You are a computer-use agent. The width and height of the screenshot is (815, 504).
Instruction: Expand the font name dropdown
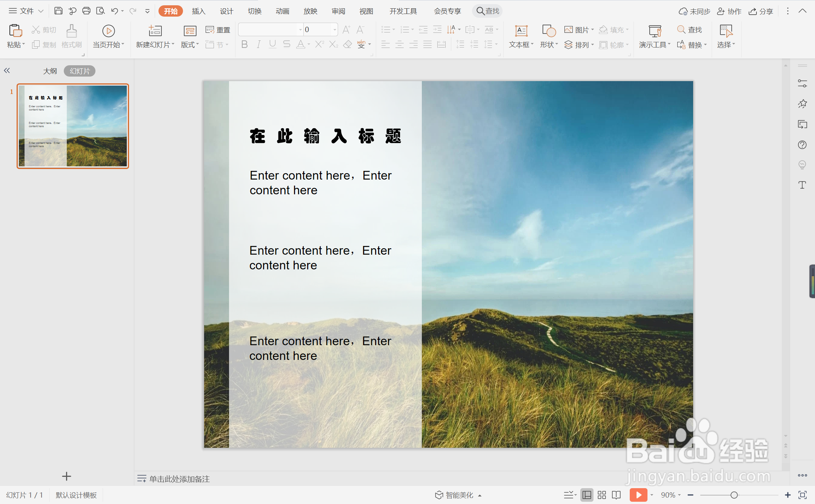pos(300,29)
